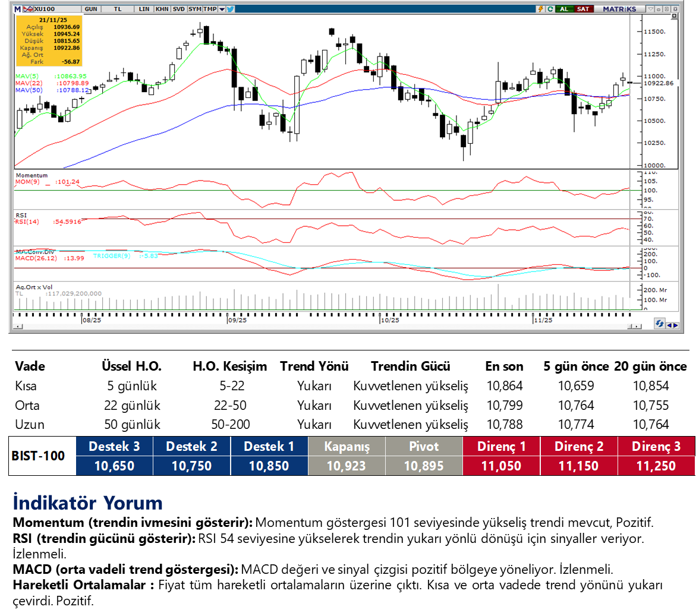
Task: Click the left blue arrow navigation icon
Action: coord(669,325)
